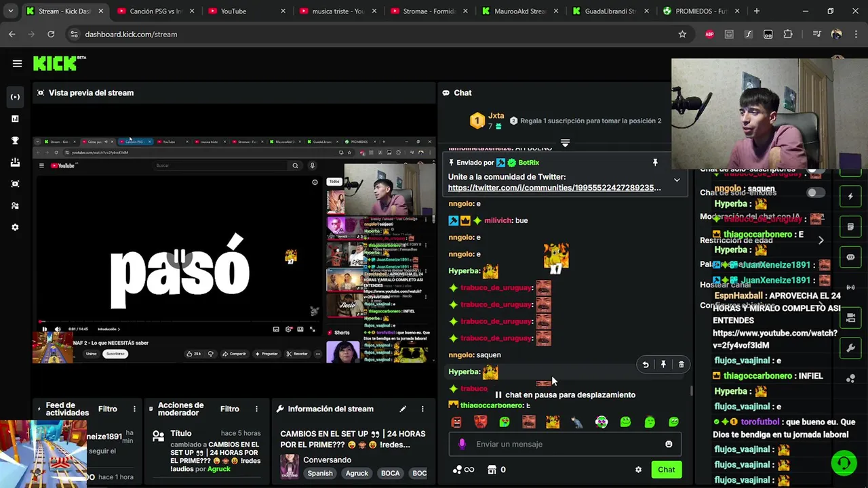868x488 pixels.
Task: Click the BOCA tag
Action: (x=390, y=473)
